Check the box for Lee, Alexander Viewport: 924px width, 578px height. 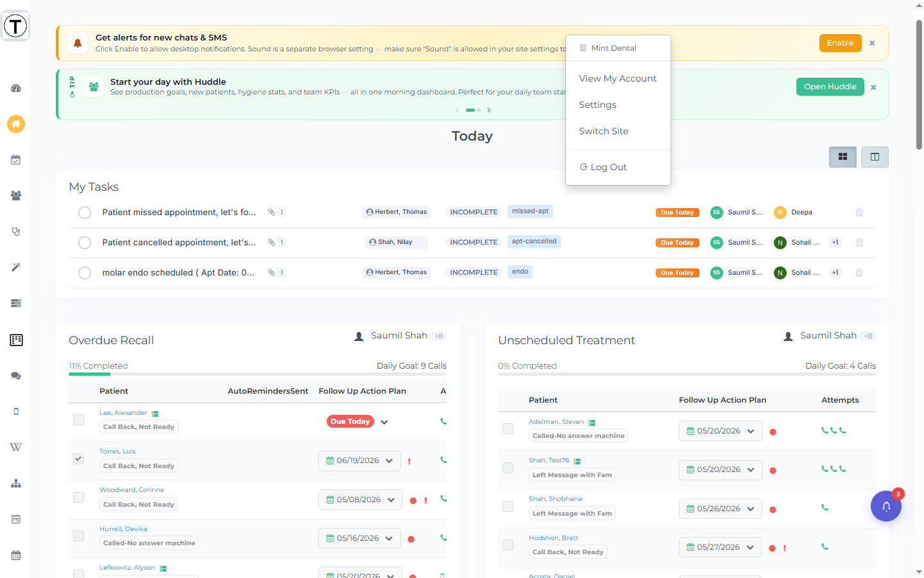[x=79, y=420]
